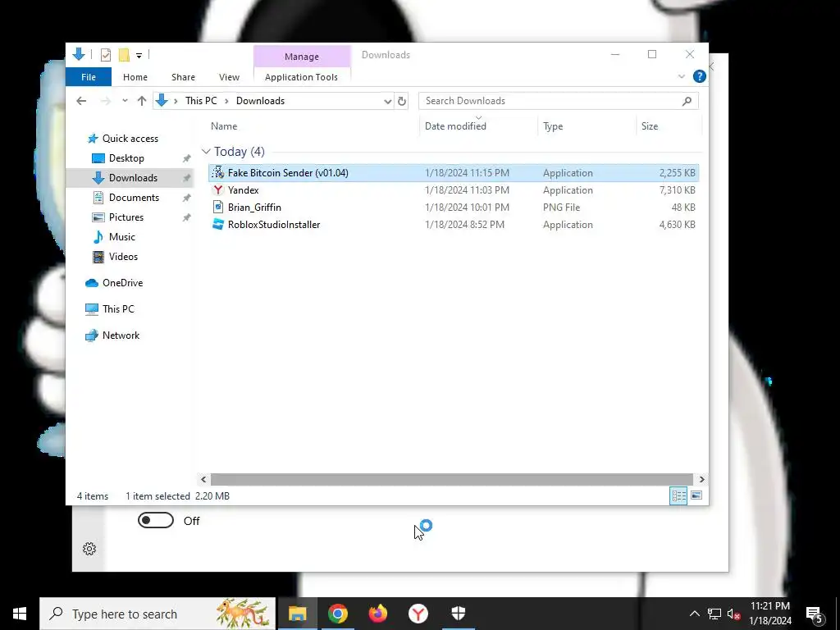
Task: Go back with the back arrow
Action: point(81,101)
